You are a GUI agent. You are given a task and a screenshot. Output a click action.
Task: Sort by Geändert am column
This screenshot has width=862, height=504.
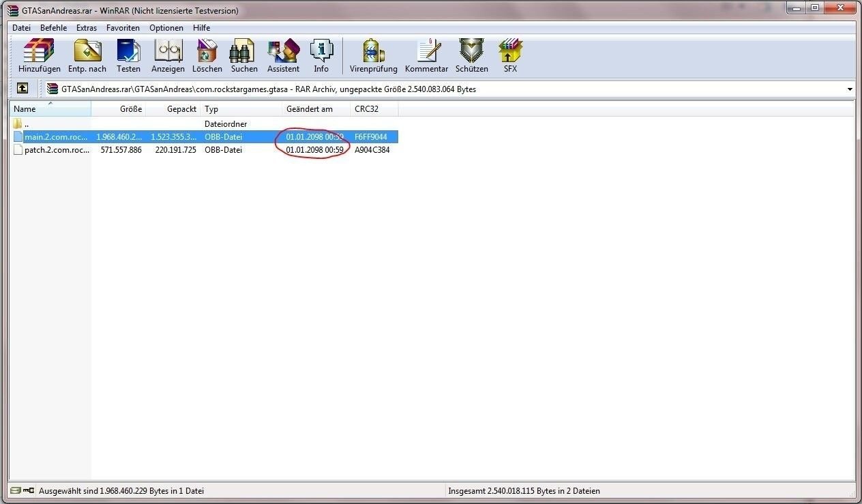[x=316, y=109]
